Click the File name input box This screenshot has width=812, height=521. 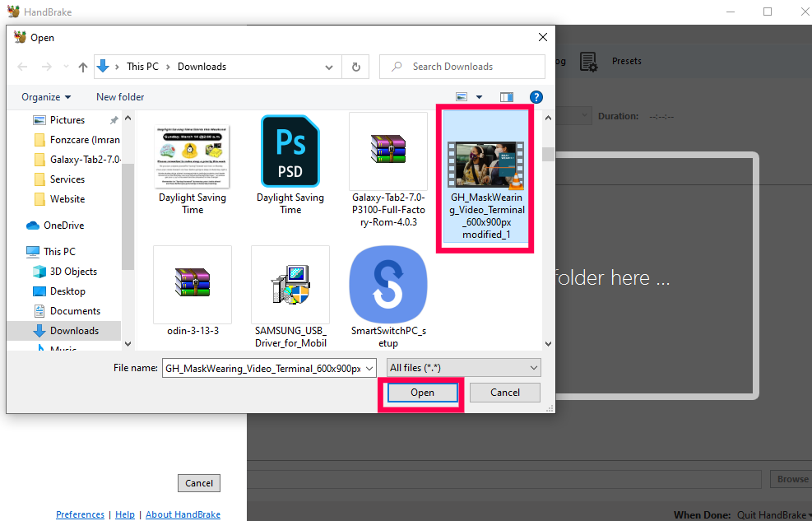[263, 368]
